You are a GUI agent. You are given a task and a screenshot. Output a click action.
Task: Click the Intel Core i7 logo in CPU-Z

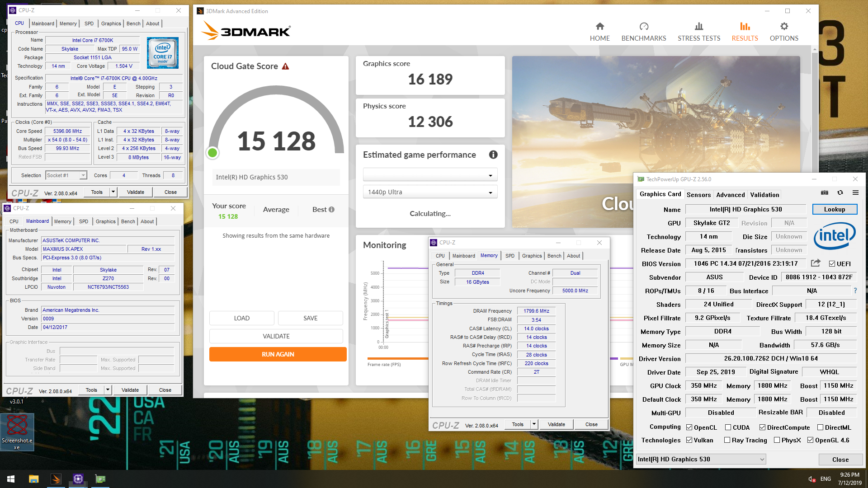(162, 53)
